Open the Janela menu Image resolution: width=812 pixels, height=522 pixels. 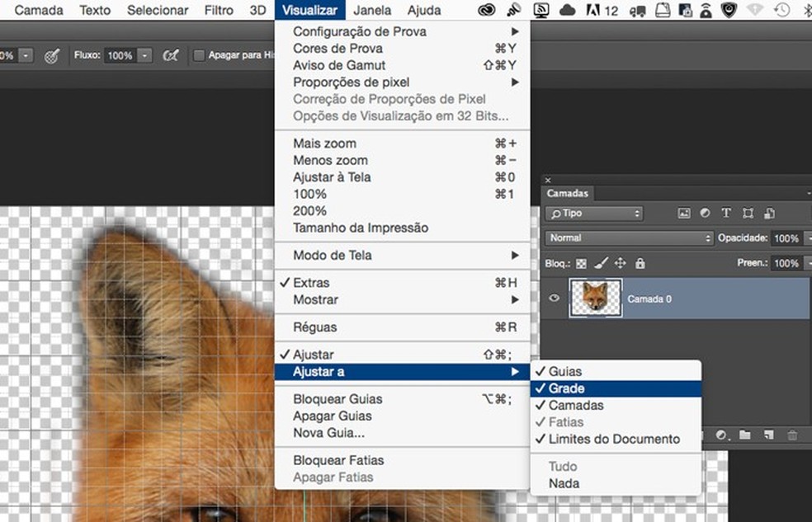(x=372, y=10)
